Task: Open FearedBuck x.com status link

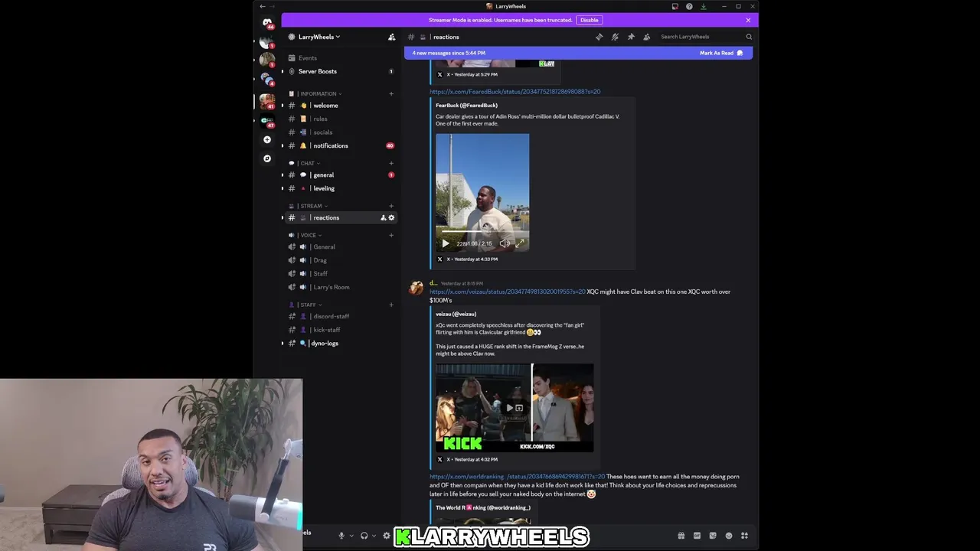Action: [x=514, y=91]
